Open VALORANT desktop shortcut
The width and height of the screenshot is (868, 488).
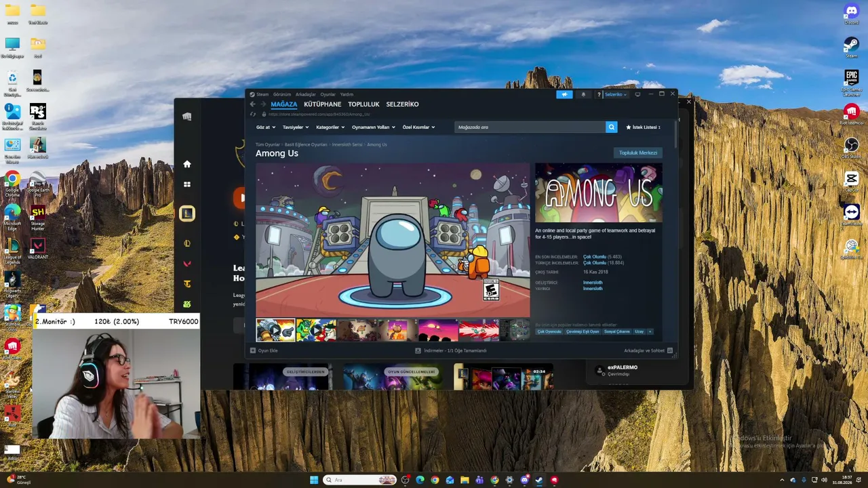tap(38, 247)
